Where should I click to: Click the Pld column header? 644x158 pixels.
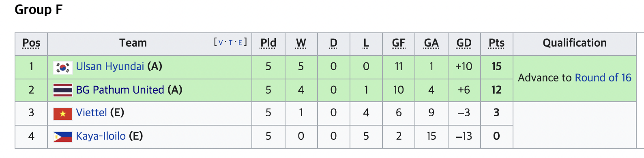coord(268,43)
